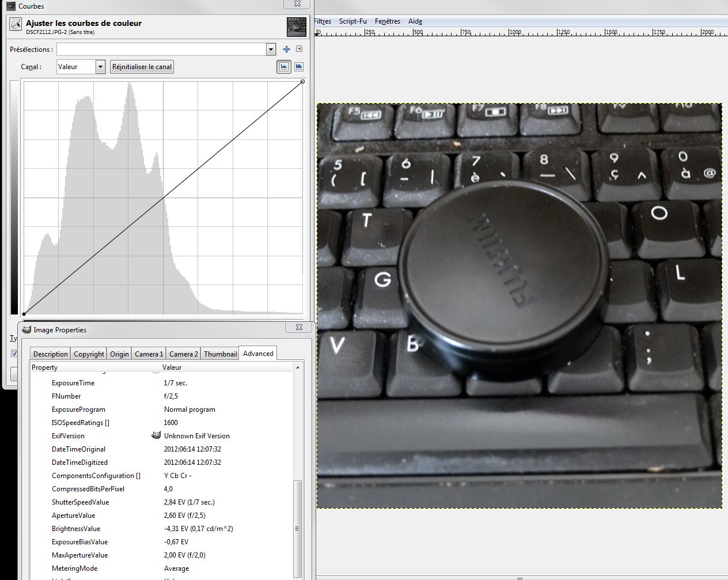Select the MaxApertureValue row
Viewport: 728px width, 580px height.
pos(162,555)
